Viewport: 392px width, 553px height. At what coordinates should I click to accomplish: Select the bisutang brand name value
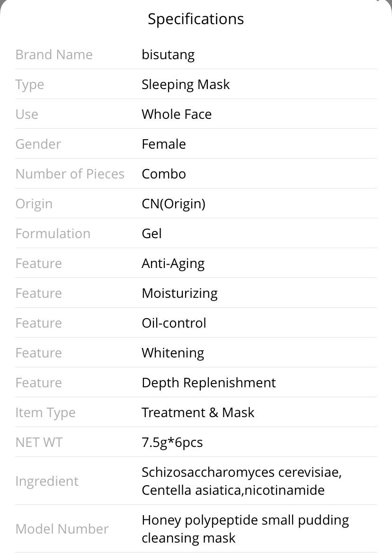click(x=168, y=54)
